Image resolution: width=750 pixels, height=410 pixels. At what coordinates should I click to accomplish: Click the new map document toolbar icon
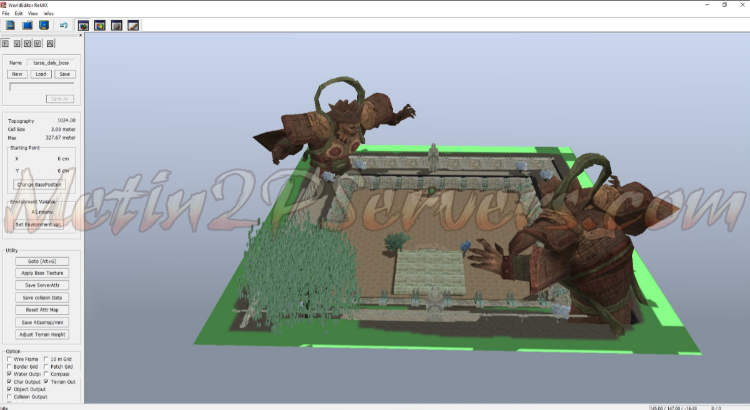(x=11, y=25)
